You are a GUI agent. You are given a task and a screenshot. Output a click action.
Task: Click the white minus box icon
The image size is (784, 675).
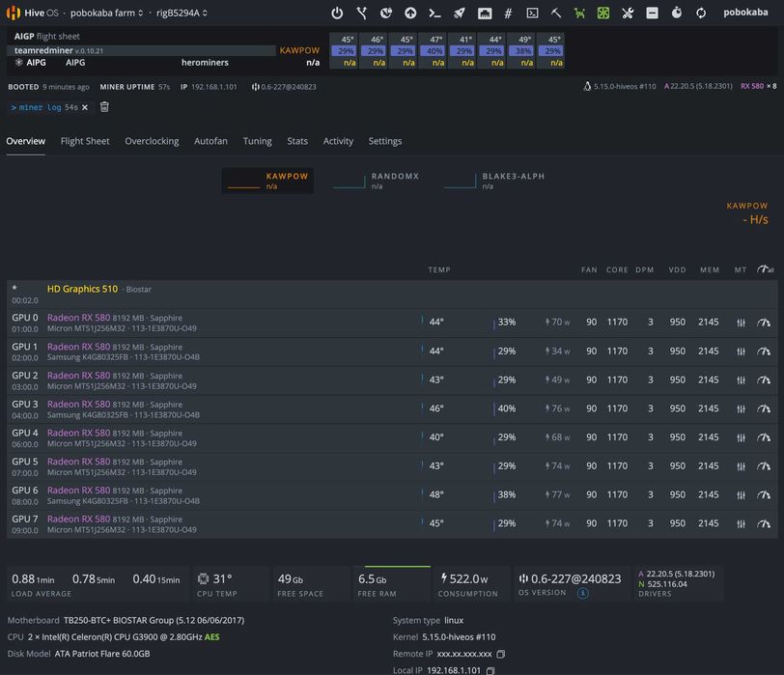(x=652, y=13)
